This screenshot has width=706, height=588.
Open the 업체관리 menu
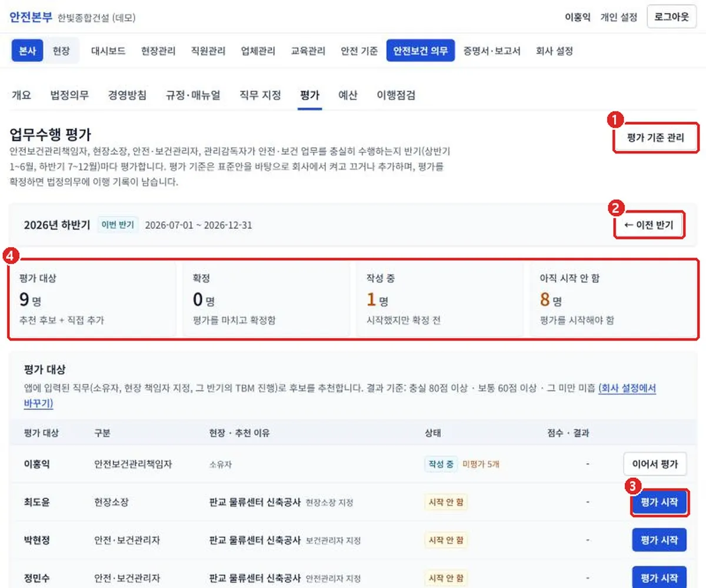point(258,51)
